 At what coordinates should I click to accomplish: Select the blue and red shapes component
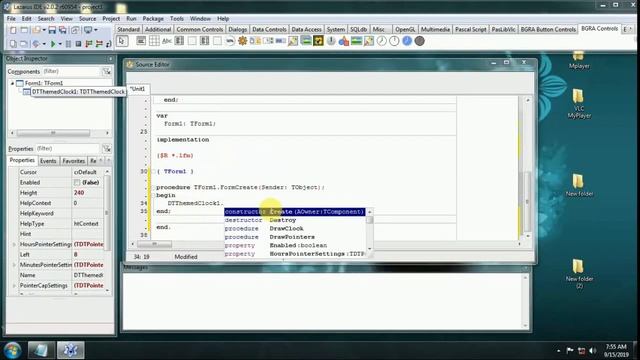point(344,41)
